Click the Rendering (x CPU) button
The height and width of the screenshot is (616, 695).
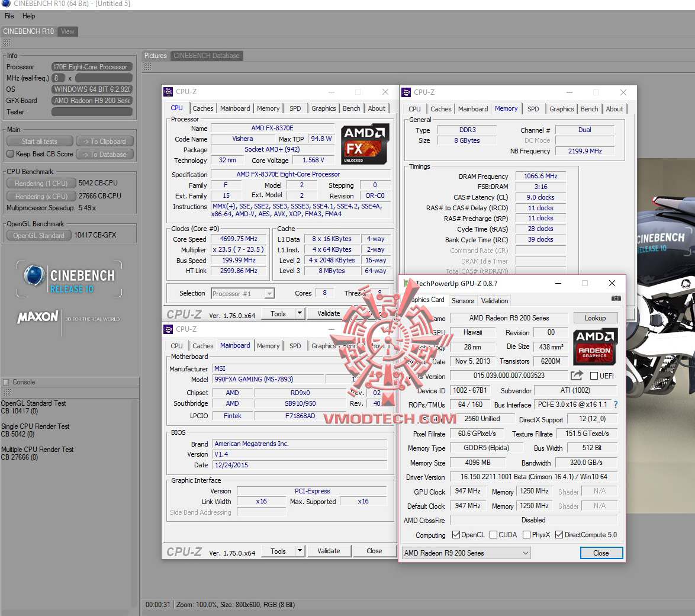41,197
